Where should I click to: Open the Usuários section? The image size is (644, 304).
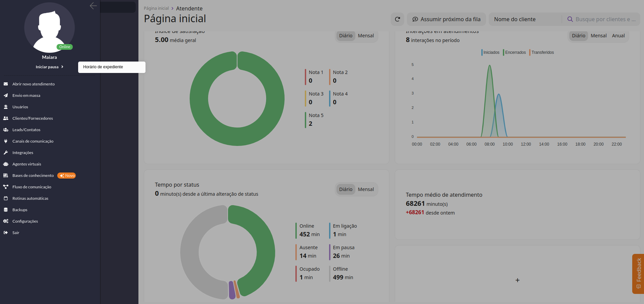pyautogui.click(x=20, y=107)
